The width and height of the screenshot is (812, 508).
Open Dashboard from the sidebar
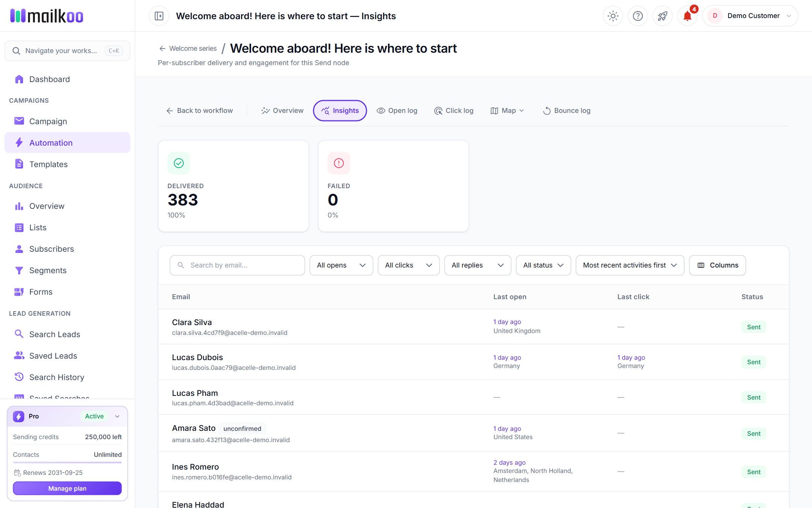67,79
